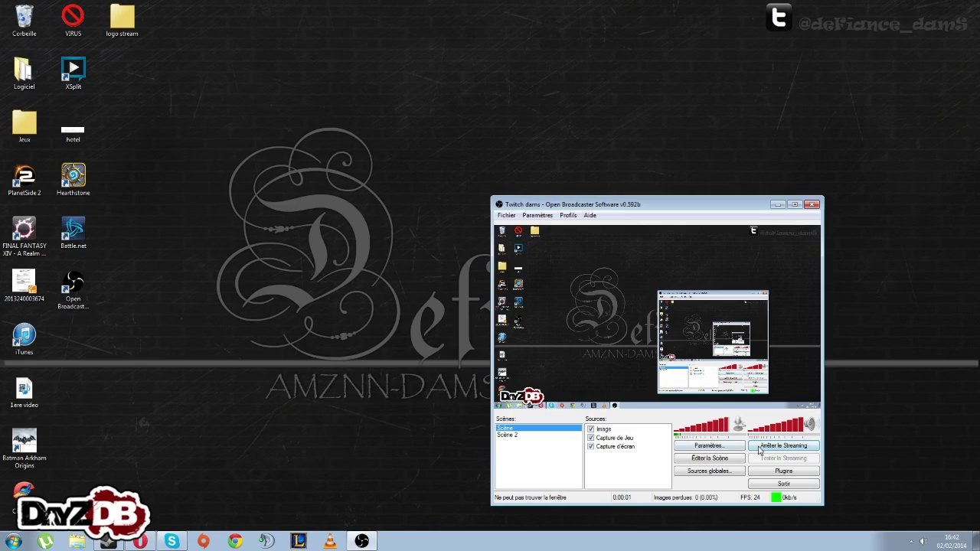Click the OBS stream preview area
980x551 pixels.
(657, 316)
